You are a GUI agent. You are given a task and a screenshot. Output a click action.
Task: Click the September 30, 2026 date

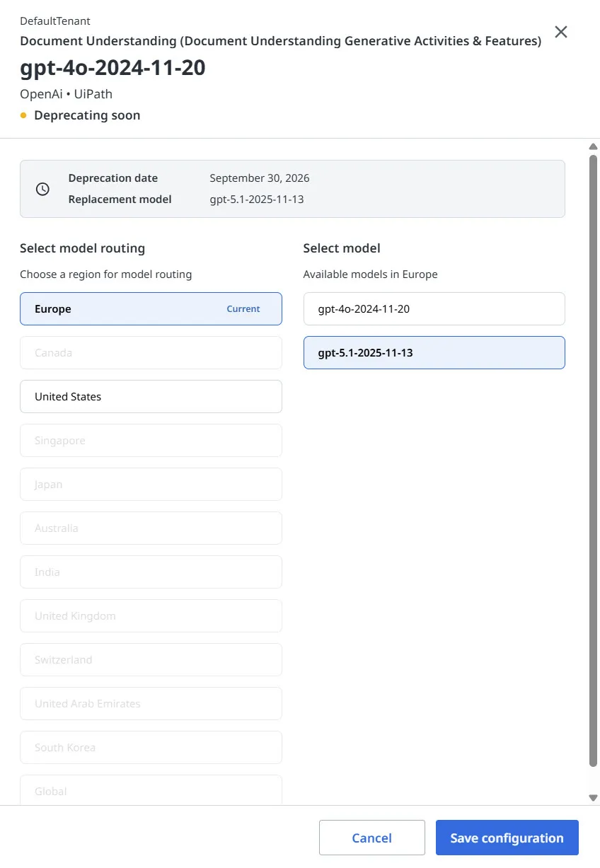[260, 178]
